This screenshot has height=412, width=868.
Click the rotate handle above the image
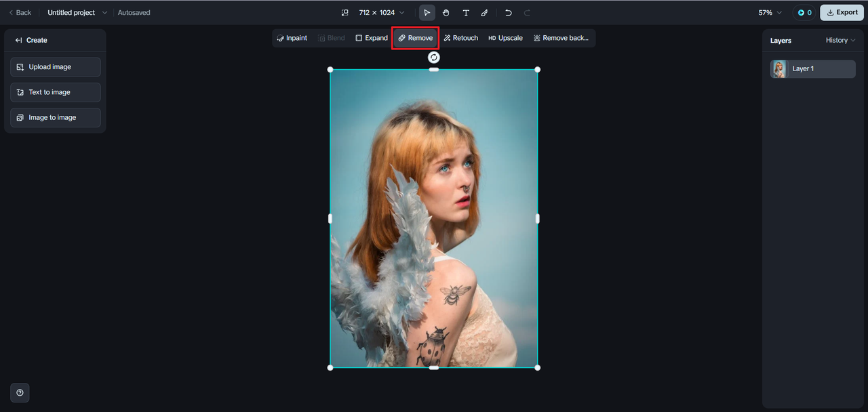point(434,58)
